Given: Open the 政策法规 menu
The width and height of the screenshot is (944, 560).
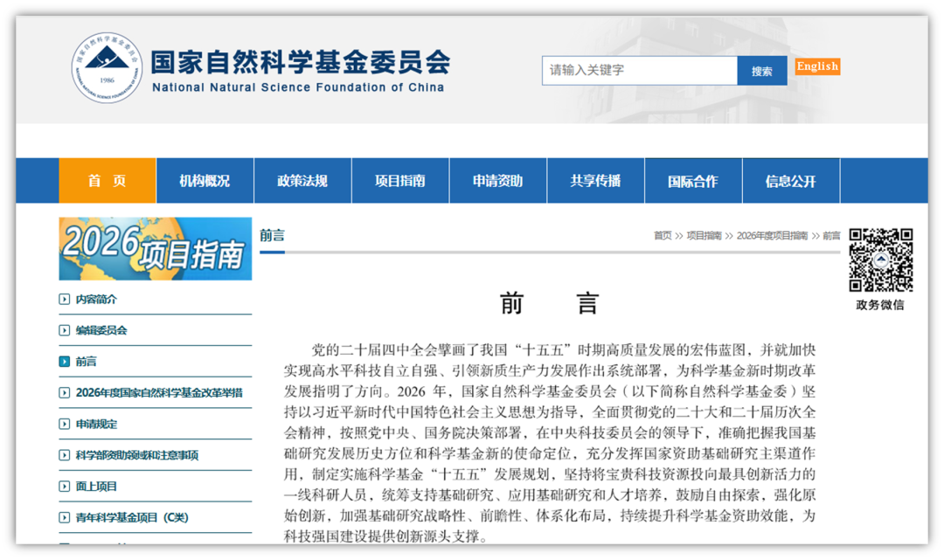Looking at the screenshot, I should (x=302, y=180).
